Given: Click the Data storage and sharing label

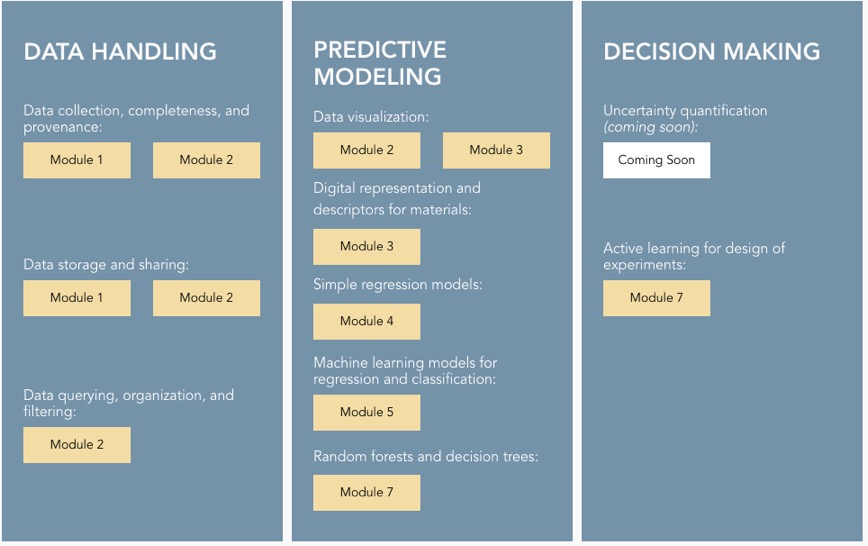Looking at the screenshot, I should point(106,265).
